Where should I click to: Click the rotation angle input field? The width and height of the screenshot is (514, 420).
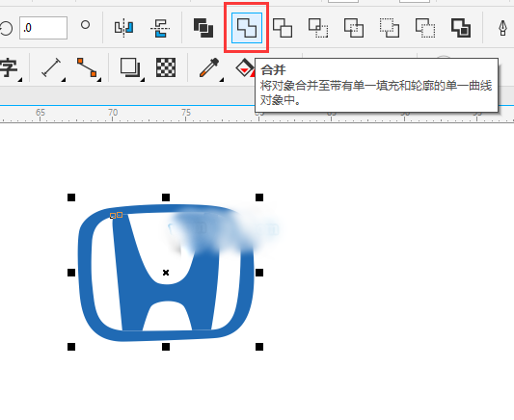point(43,28)
